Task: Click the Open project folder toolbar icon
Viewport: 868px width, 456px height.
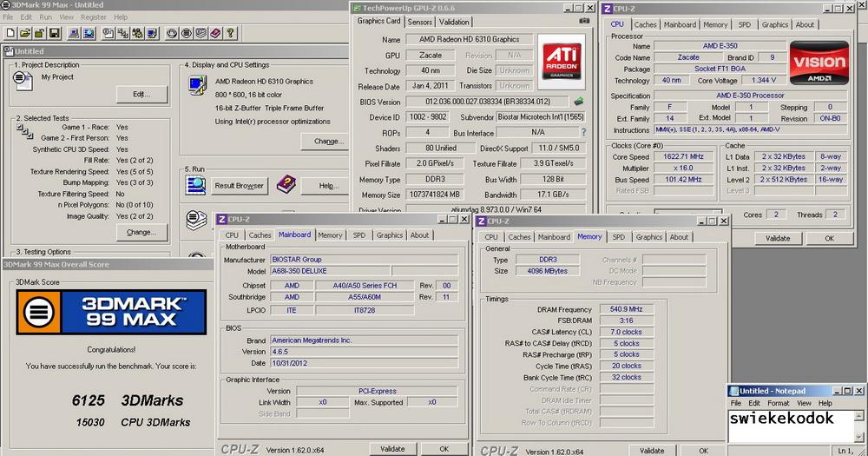Action: pyautogui.click(x=25, y=33)
